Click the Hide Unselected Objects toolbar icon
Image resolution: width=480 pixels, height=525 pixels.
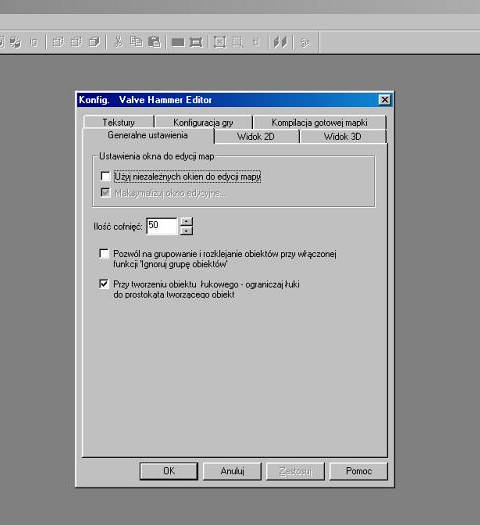coord(76,42)
